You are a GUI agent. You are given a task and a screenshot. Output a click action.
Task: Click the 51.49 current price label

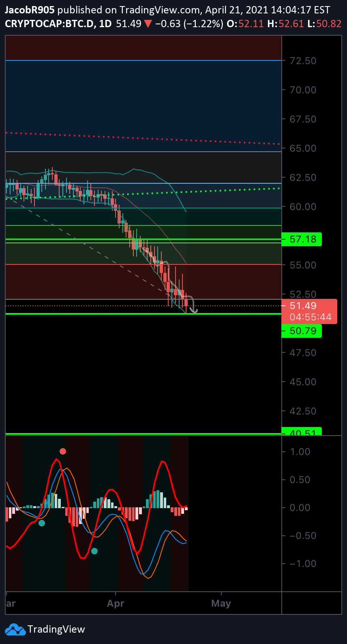(304, 306)
